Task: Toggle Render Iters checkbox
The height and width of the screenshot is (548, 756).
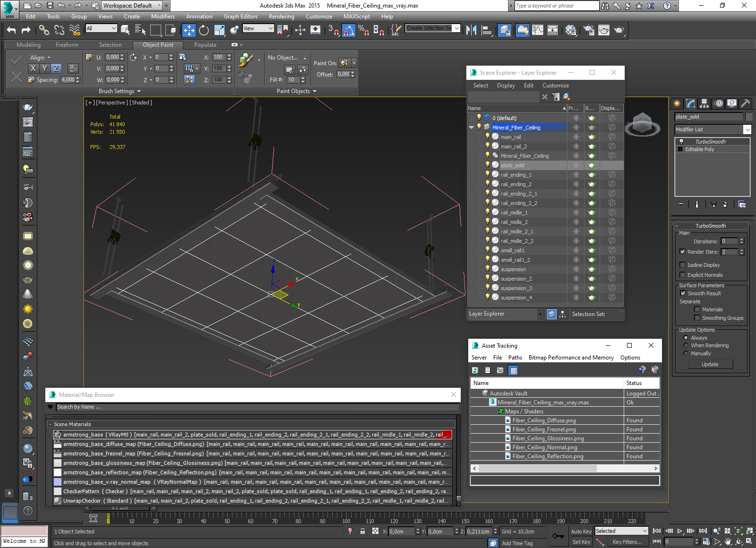Action: tap(682, 252)
